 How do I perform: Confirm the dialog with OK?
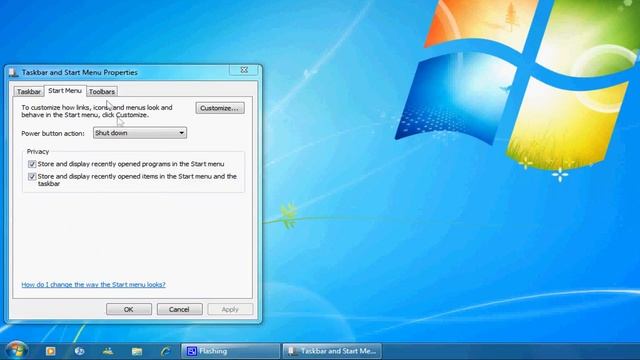click(129, 309)
